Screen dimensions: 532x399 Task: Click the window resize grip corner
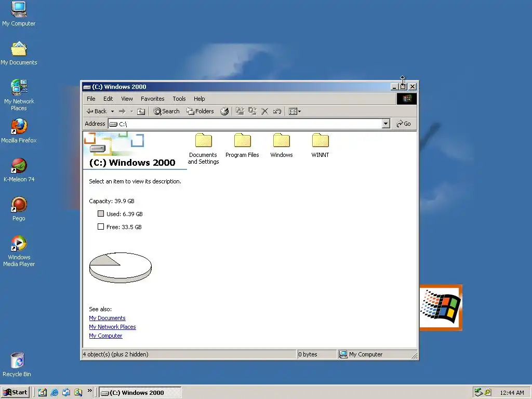(414, 355)
